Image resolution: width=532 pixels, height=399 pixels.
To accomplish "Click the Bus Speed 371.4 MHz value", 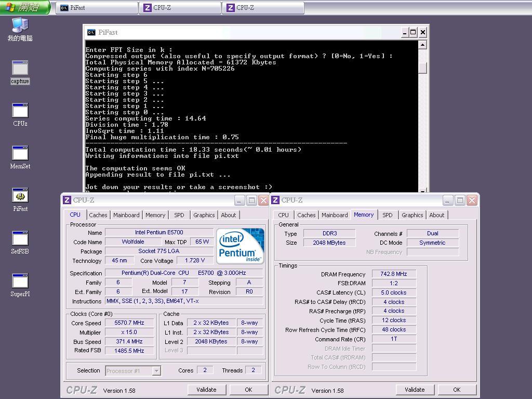I will [129, 341].
